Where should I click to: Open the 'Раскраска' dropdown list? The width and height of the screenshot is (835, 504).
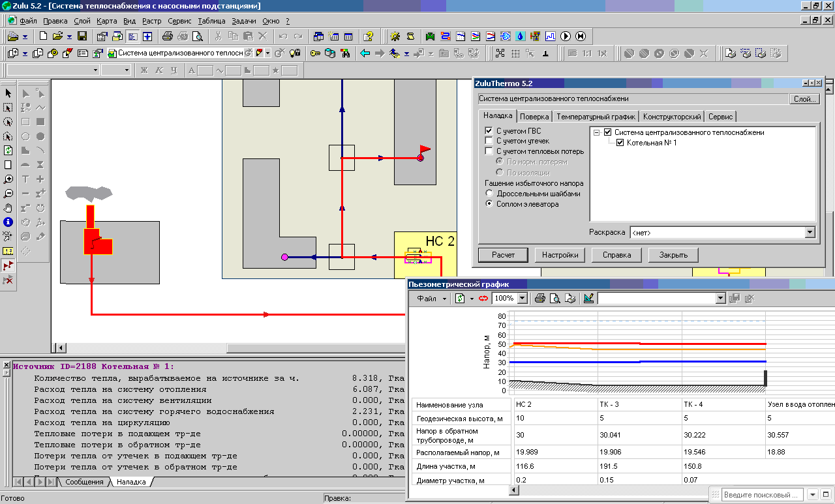810,232
